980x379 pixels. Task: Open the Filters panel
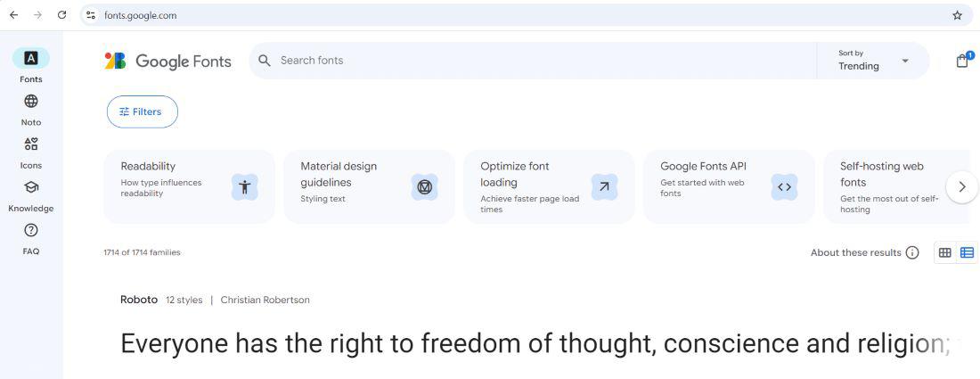pos(143,111)
